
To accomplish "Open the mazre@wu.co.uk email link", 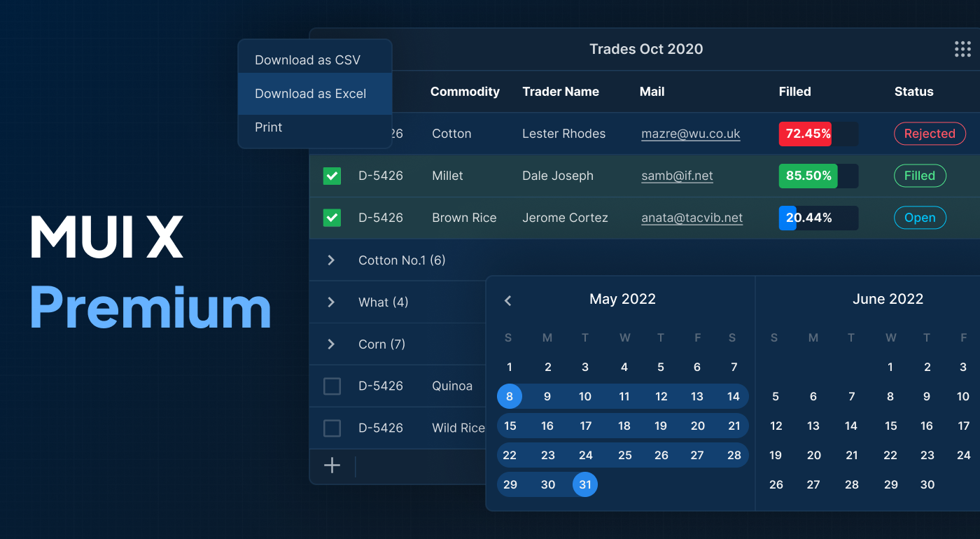I will click(x=690, y=134).
